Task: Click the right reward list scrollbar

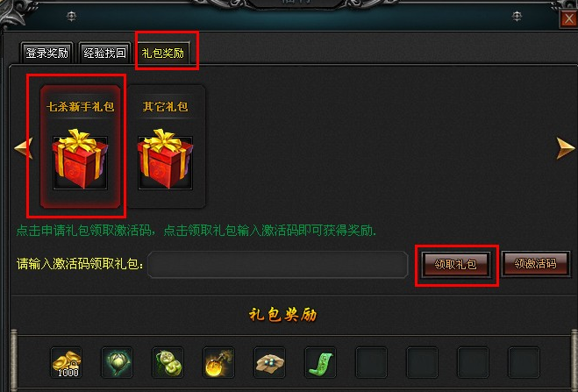Action: pyautogui.click(x=574, y=360)
